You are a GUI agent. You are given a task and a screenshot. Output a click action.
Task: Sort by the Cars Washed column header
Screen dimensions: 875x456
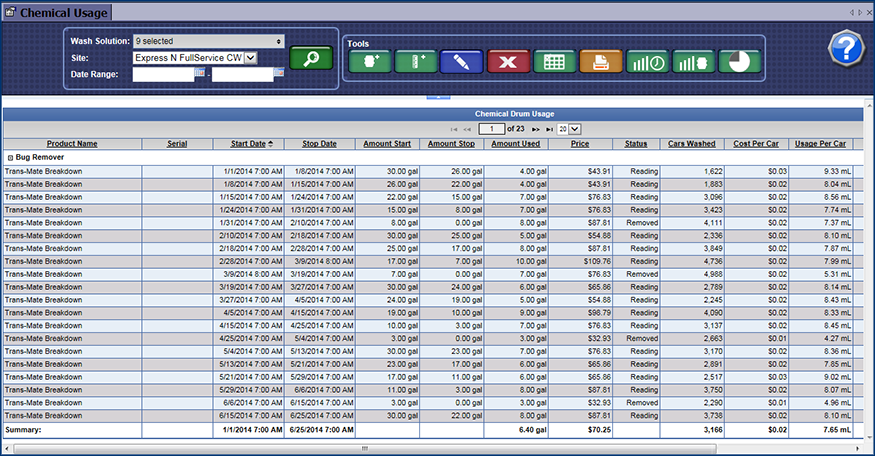tap(691, 144)
